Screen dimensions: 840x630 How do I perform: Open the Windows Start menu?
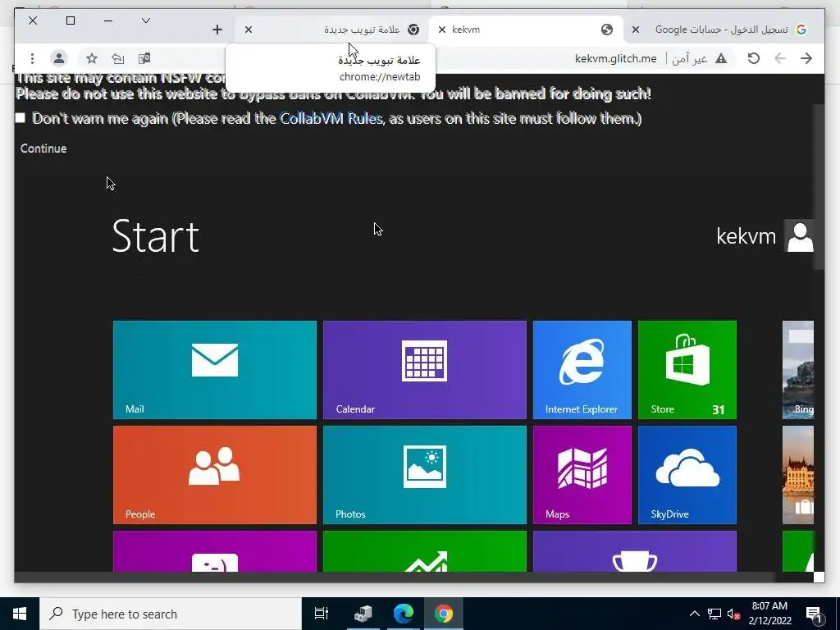click(20, 614)
